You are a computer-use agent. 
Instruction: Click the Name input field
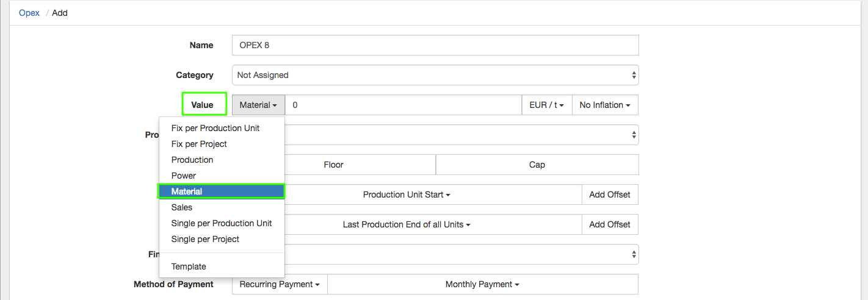pyautogui.click(x=435, y=45)
